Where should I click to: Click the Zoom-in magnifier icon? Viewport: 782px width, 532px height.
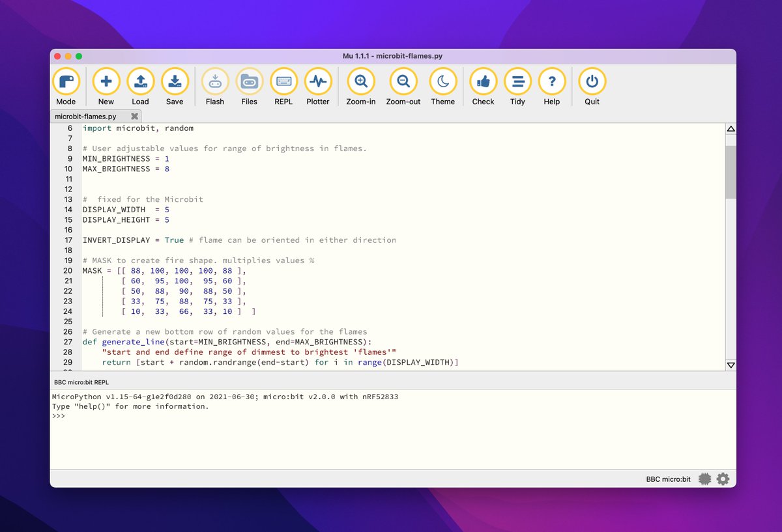pyautogui.click(x=361, y=82)
